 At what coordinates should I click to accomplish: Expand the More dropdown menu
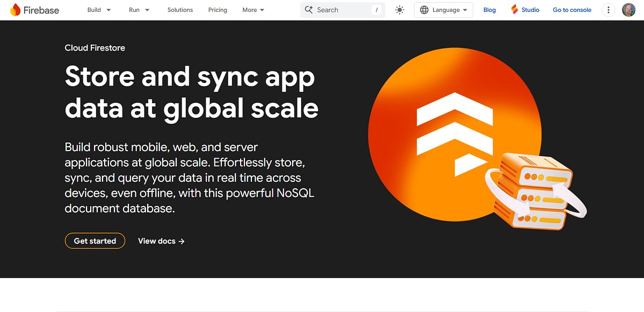tap(252, 9)
